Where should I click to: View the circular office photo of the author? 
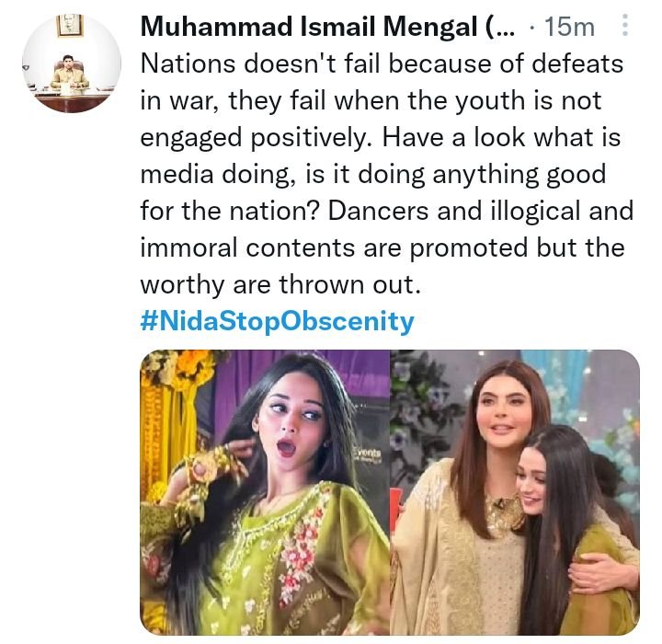click(x=71, y=63)
